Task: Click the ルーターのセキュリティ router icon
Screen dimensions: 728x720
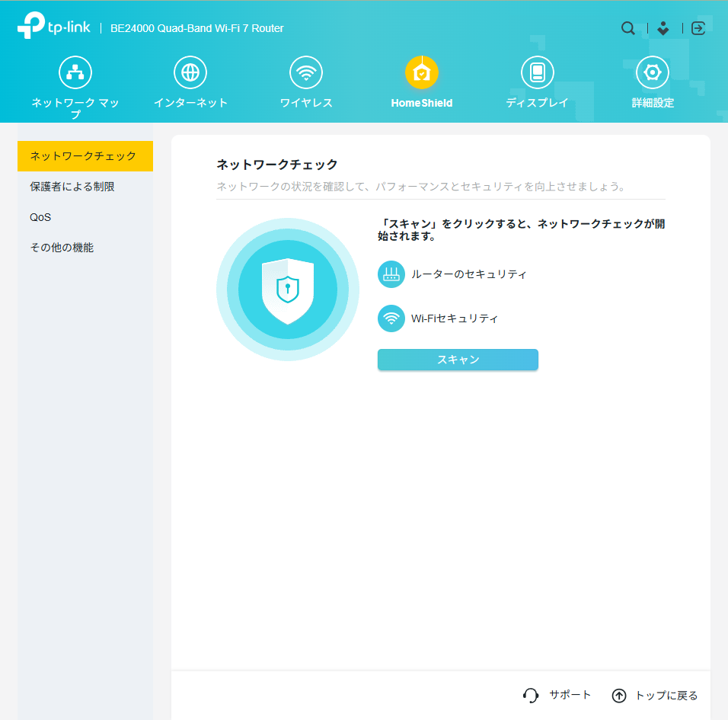Action: 391,274
